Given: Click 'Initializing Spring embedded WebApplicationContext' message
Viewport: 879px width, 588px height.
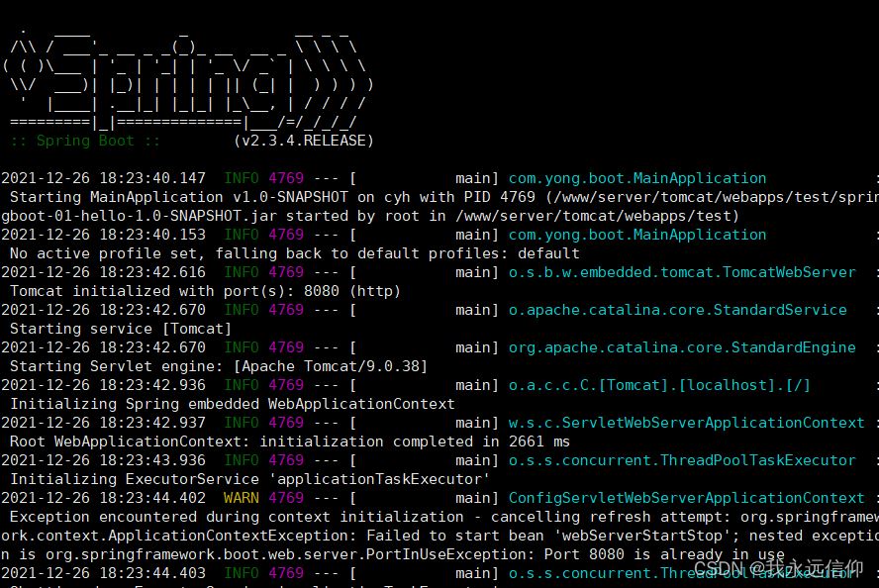Looking at the screenshot, I should (232, 404).
